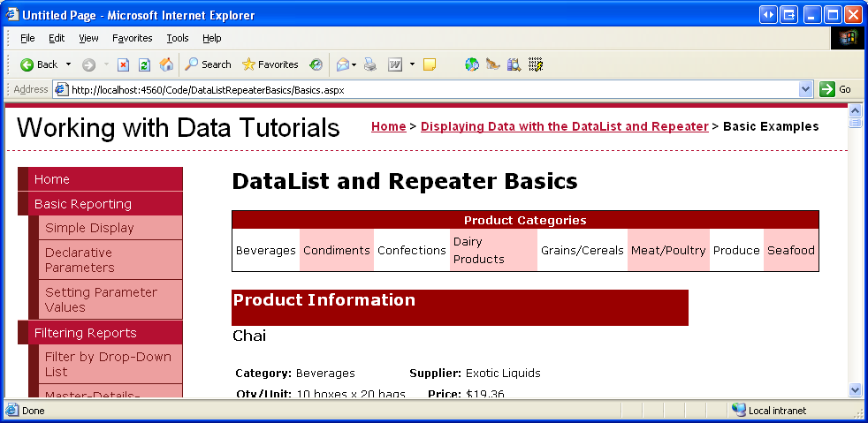Image resolution: width=868 pixels, height=423 pixels.
Task: Open Displaying Data with DataList and Repeater link
Action: click(x=564, y=126)
